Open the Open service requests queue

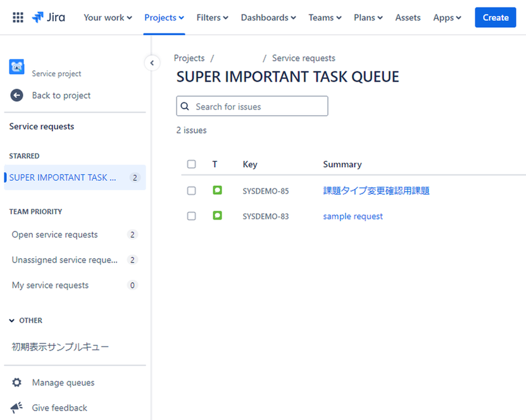coord(75,235)
